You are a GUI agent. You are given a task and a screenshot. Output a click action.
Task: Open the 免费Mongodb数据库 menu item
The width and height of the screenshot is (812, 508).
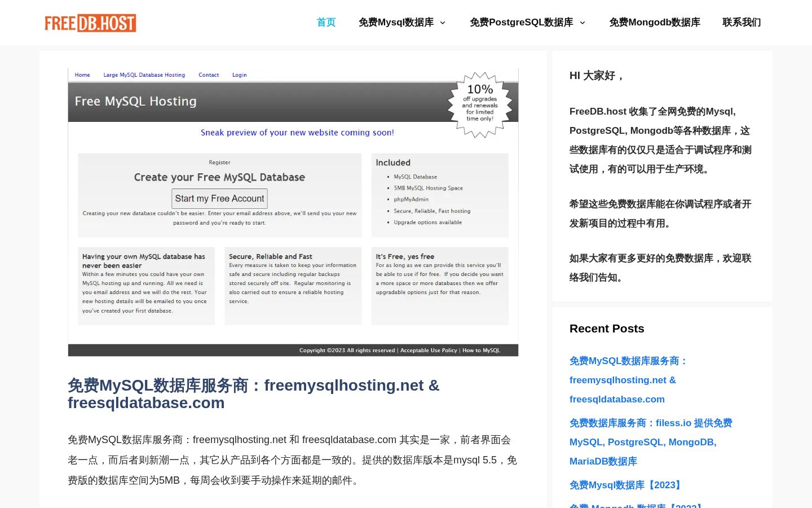[x=655, y=23]
